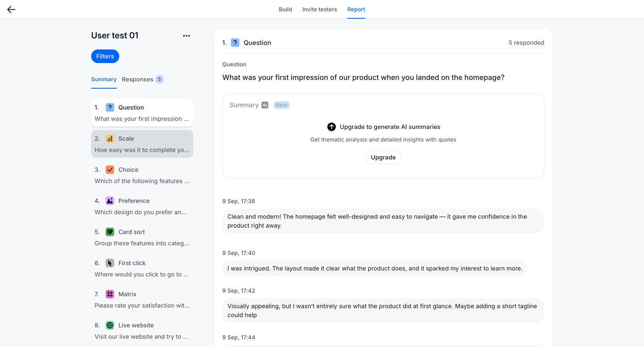Viewport: 644px width, 347px height.
Task: Click the '5 responded' text
Action: click(526, 43)
